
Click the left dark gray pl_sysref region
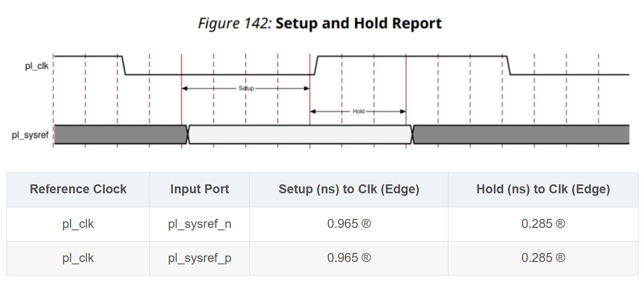point(120,135)
